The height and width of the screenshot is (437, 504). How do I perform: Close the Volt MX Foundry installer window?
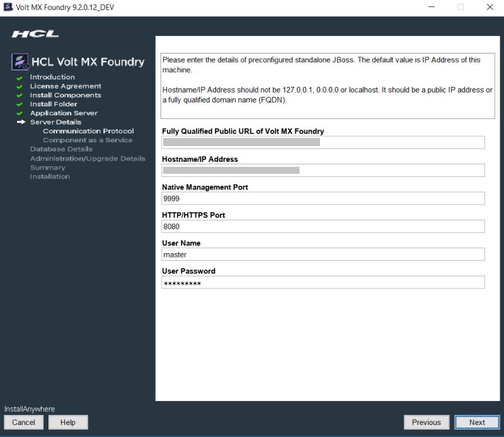pyautogui.click(x=490, y=7)
